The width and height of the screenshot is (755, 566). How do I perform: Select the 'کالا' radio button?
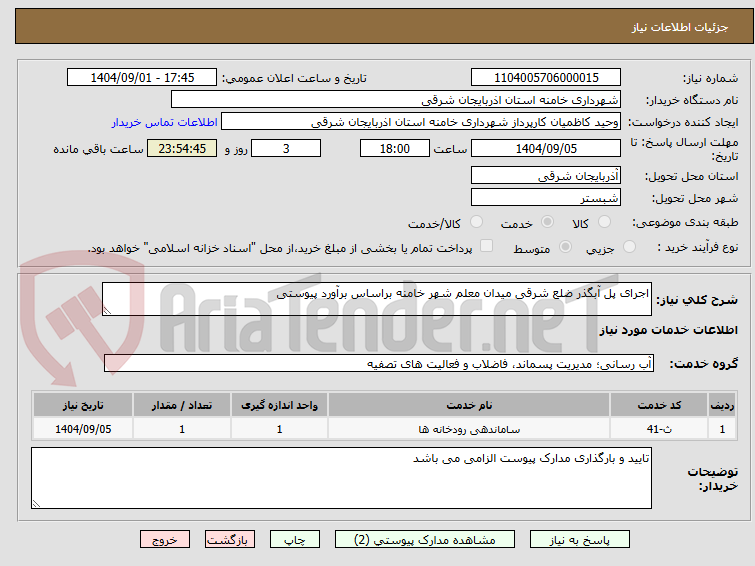pyautogui.click(x=604, y=222)
